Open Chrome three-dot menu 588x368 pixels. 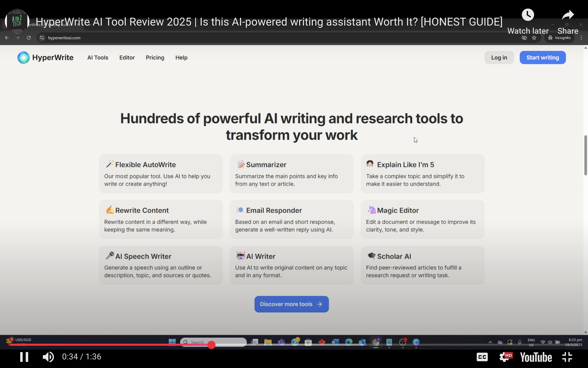[581, 38]
